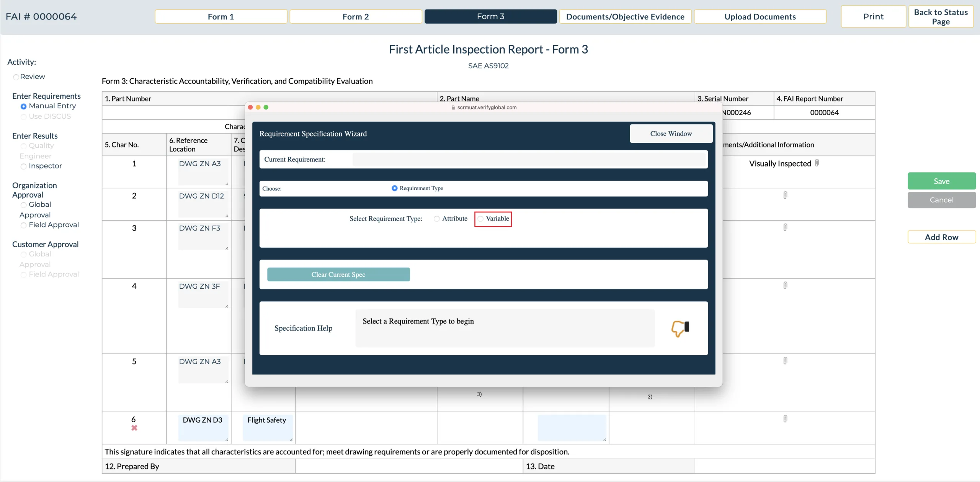Click the DWG ZN D3 reference location field

tap(203, 428)
